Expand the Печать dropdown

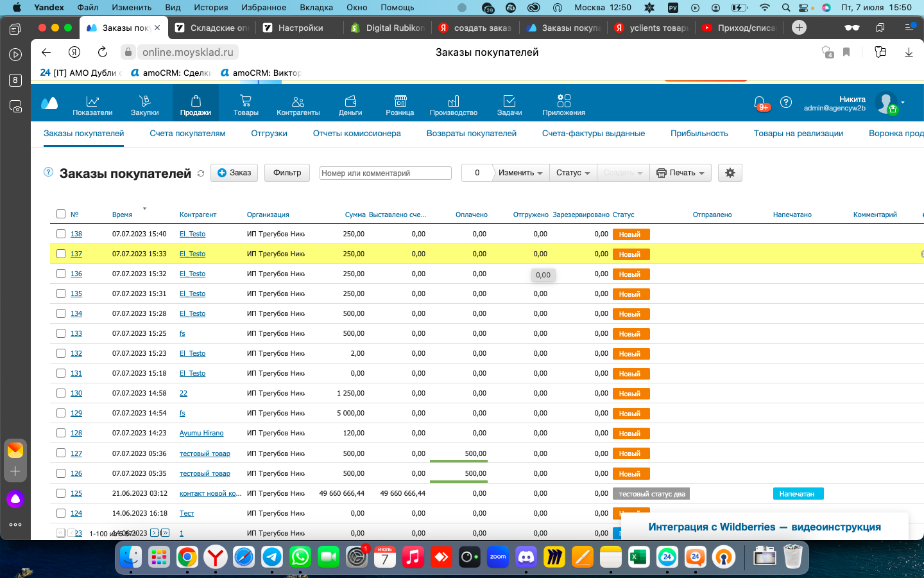pos(681,173)
